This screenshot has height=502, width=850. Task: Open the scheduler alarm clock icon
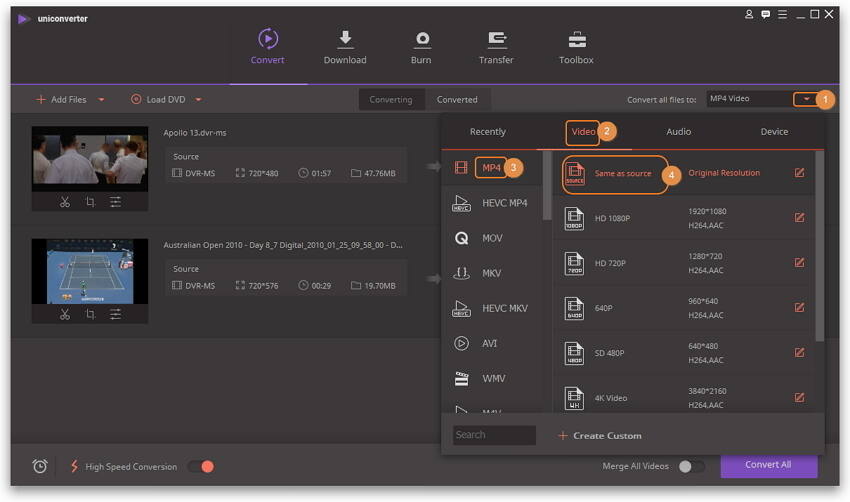tap(40, 466)
